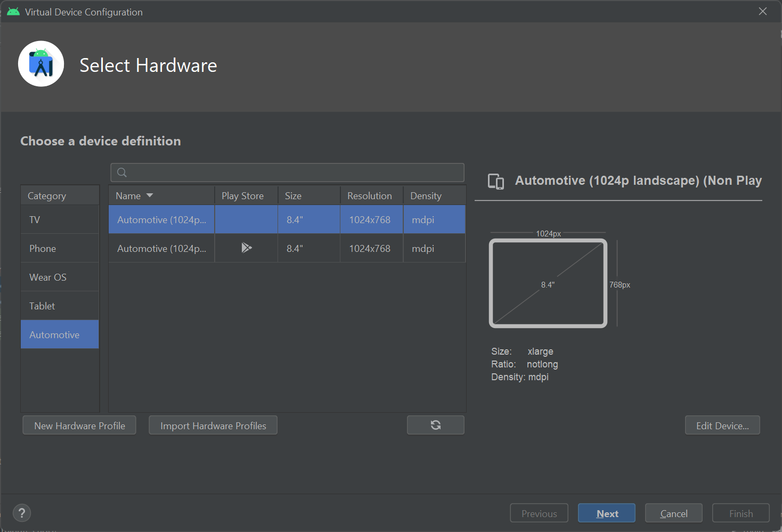Screen dimensions: 782x532
Task: Click the search magnifier icon
Action: pyautogui.click(x=122, y=173)
